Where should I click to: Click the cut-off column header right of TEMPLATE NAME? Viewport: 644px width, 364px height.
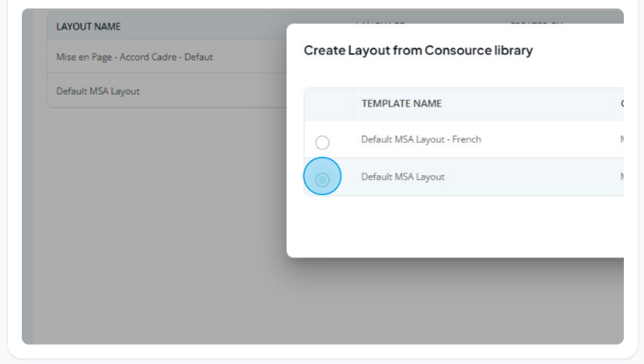coord(622,103)
